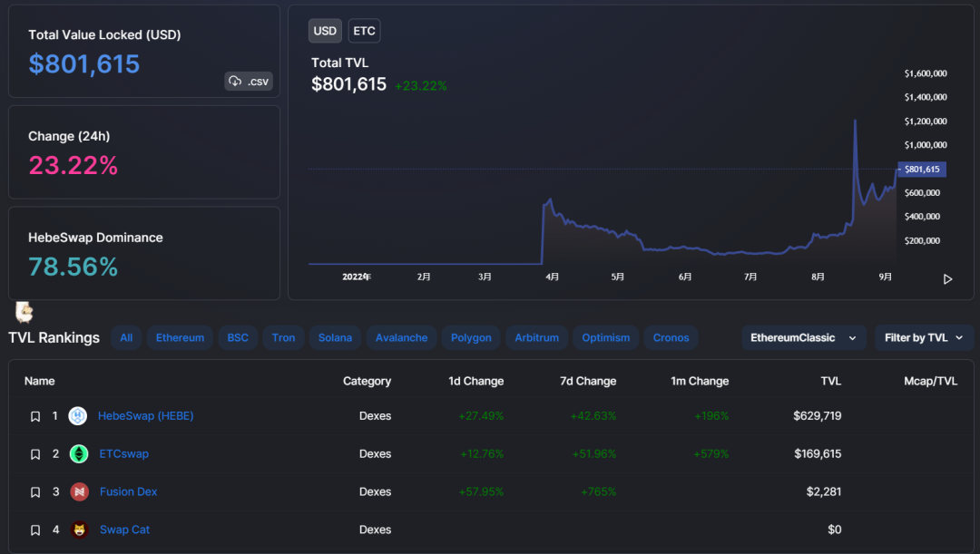Select the Solana chain tab
Viewport: 980px width, 554px height.
pos(335,338)
